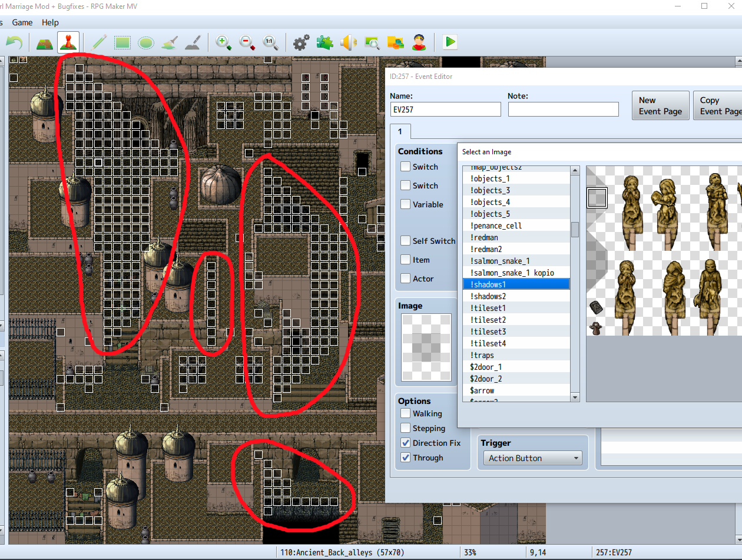
Task: Switch to Map editing mode
Action: [x=45, y=42]
